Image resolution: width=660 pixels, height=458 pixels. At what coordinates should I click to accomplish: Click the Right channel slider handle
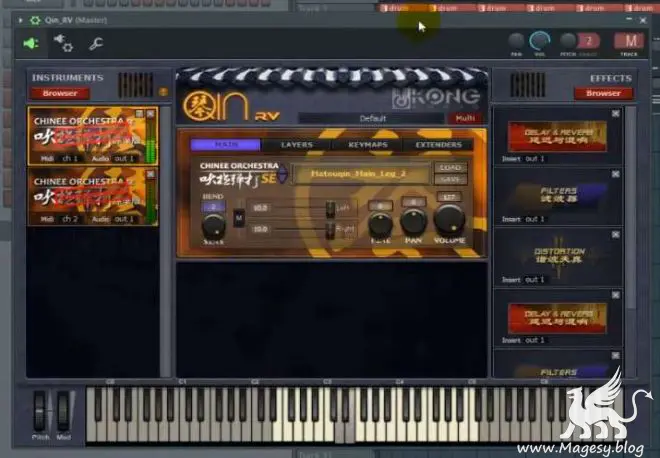pyautogui.click(x=331, y=230)
